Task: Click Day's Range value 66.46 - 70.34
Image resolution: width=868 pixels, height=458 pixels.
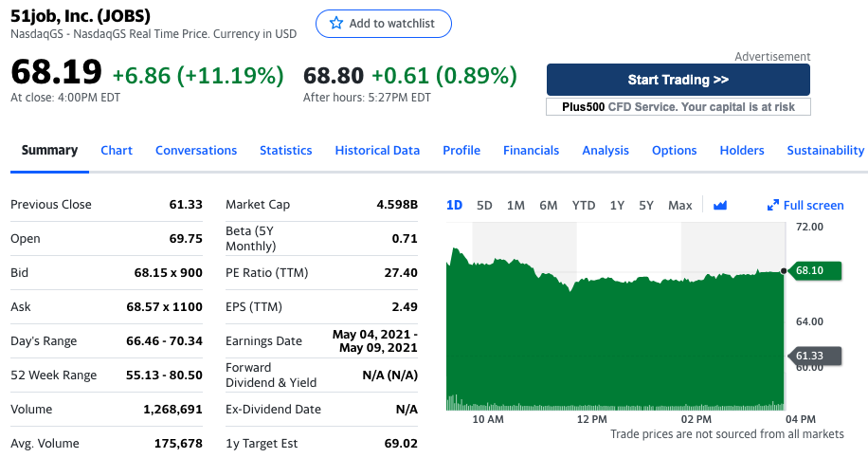Action: [x=165, y=341]
